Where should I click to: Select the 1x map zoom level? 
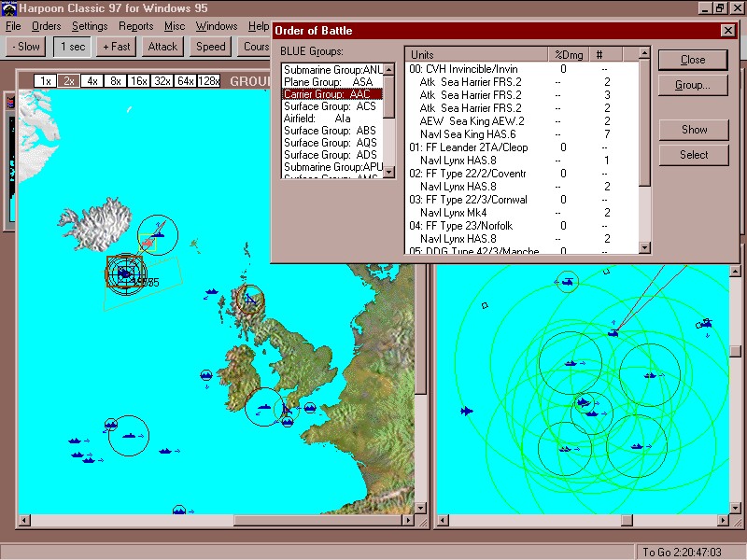click(x=45, y=81)
